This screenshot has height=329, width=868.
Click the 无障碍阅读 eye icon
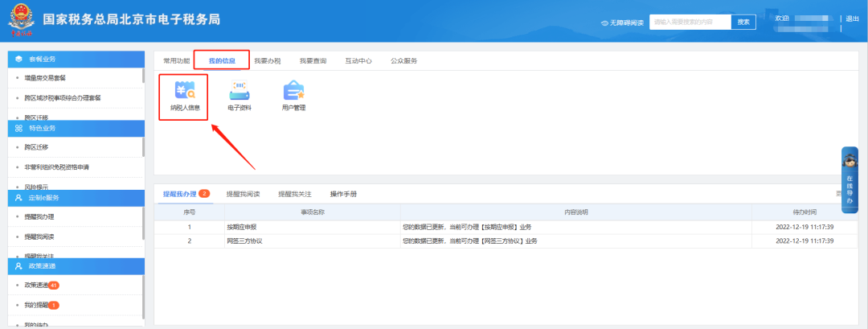tap(605, 23)
